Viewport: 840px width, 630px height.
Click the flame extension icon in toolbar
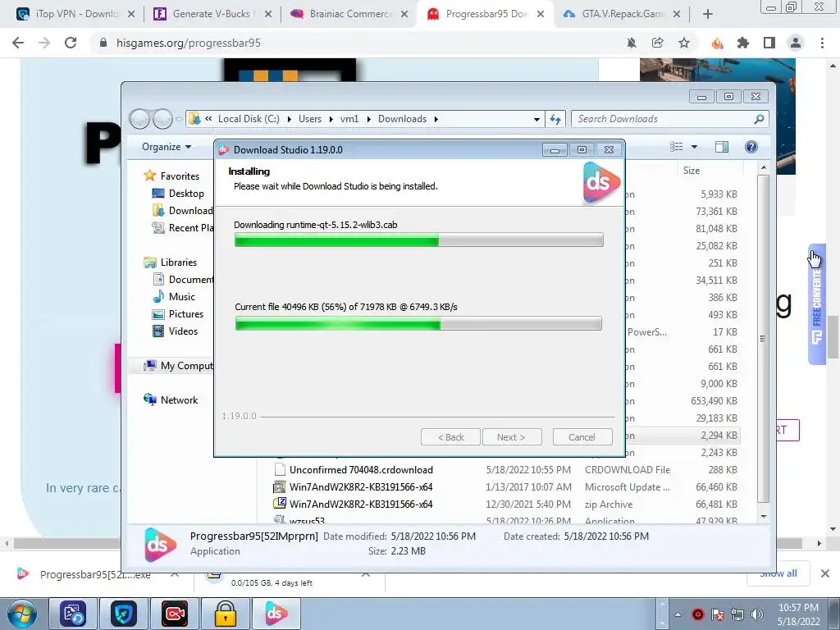717,43
